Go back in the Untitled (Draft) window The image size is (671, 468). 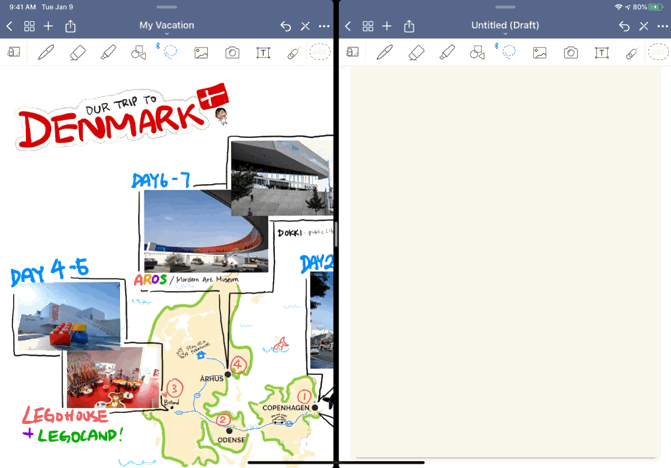(x=348, y=26)
